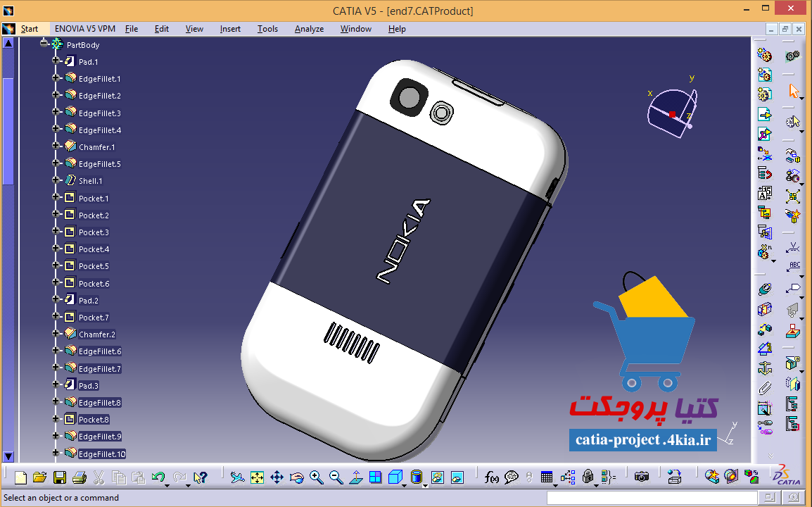This screenshot has height=507, width=812.
Task: Select Pad.3 in the tree
Action: [x=89, y=386]
